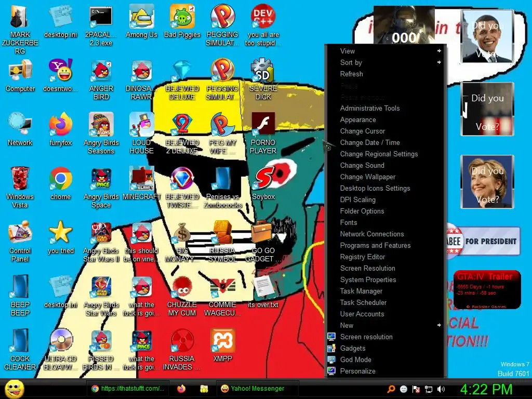Viewport: 532px width, 399px height.
Task: Click the XMPP desktop icon
Action: 222,345
